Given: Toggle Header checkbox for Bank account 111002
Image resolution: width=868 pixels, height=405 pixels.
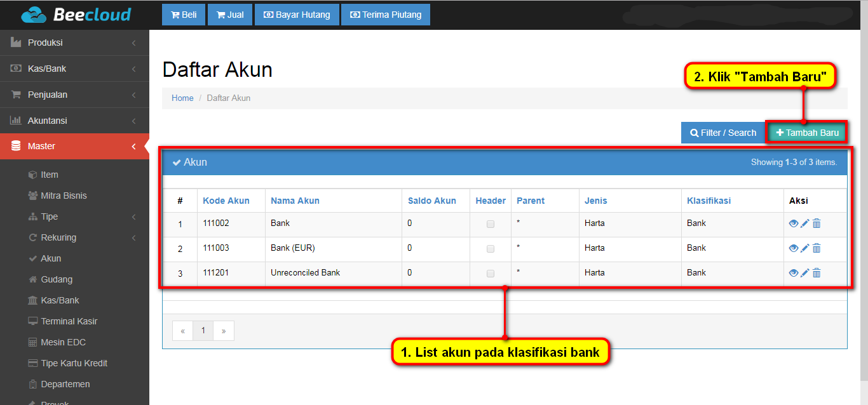Looking at the screenshot, I should (490, 224).
